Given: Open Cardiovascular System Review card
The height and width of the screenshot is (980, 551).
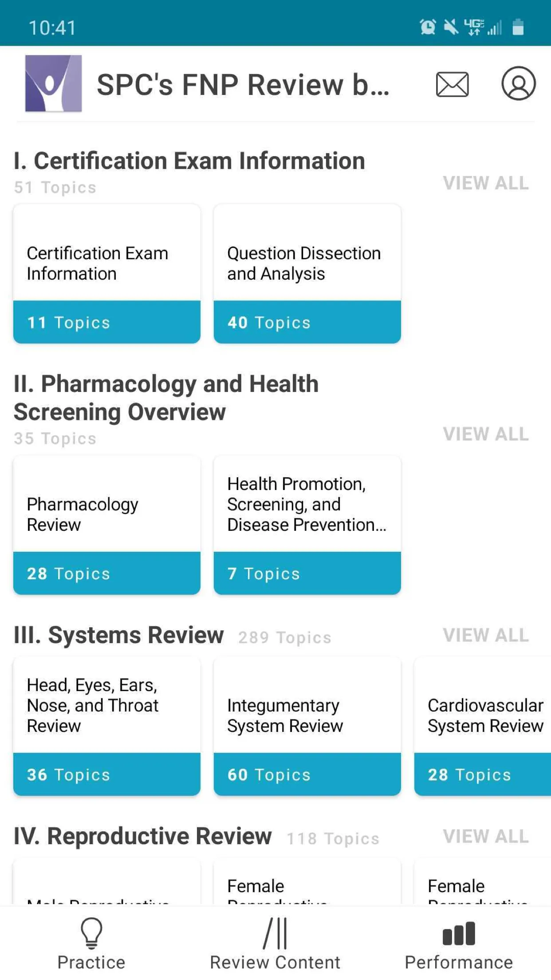Looking at the screenshot, I should [484, 726].
